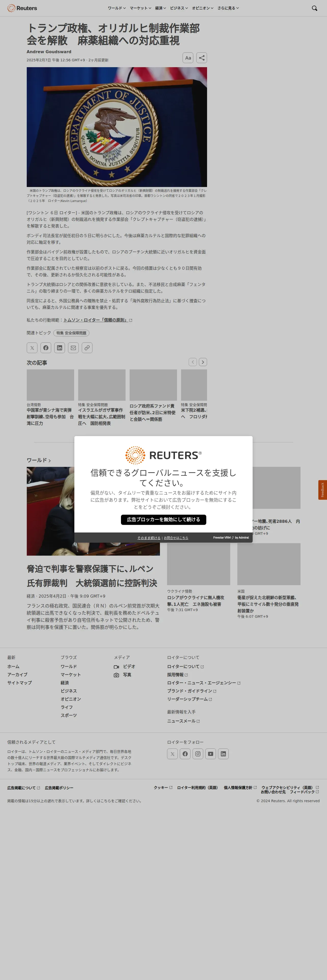This screenshot has height=980, width=327.
Task: Open 広告掲載ポリシー footer link
Action: tap(59, 788)
